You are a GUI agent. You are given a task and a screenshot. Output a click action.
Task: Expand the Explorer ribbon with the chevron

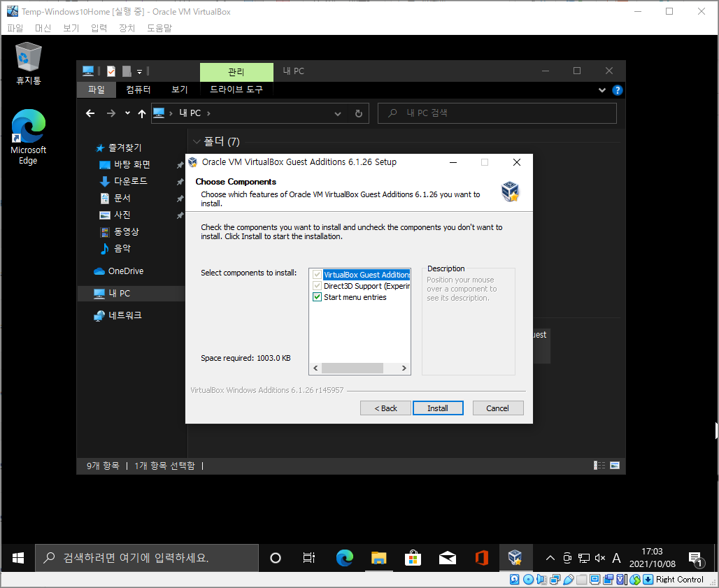pyautogui.click(x=602, y=90)
